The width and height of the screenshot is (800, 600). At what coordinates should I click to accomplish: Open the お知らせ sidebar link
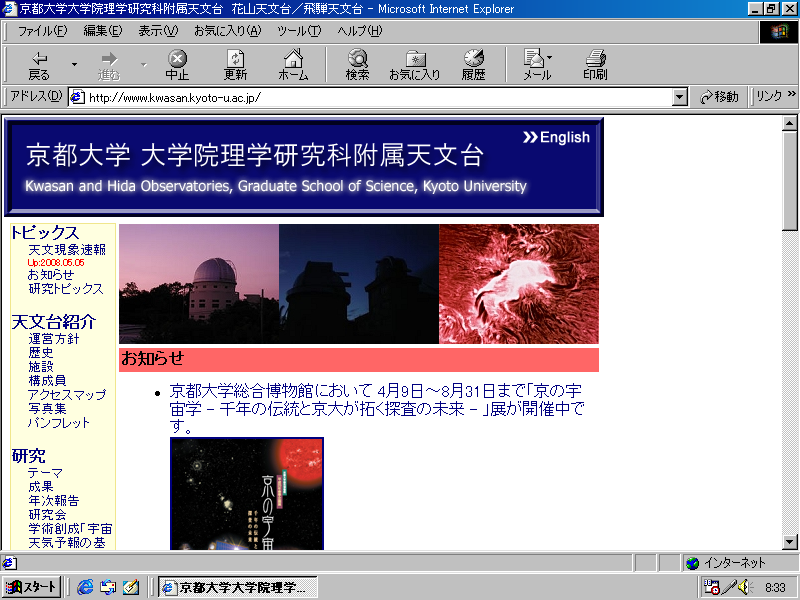51,274
